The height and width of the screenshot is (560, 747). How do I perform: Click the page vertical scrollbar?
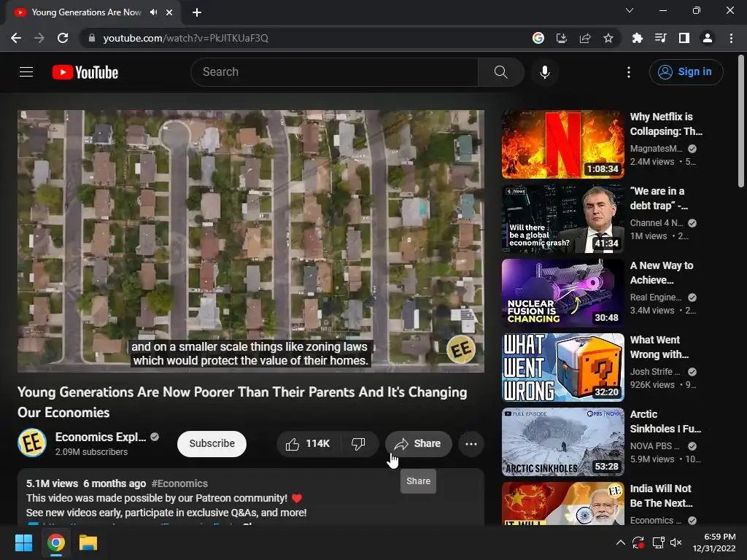(x=741, y=122)
